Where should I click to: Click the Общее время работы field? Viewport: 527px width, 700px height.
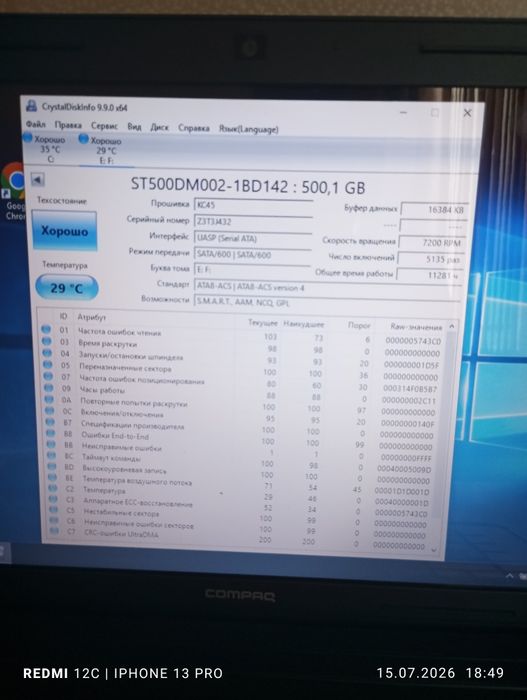tap(430, 275)
